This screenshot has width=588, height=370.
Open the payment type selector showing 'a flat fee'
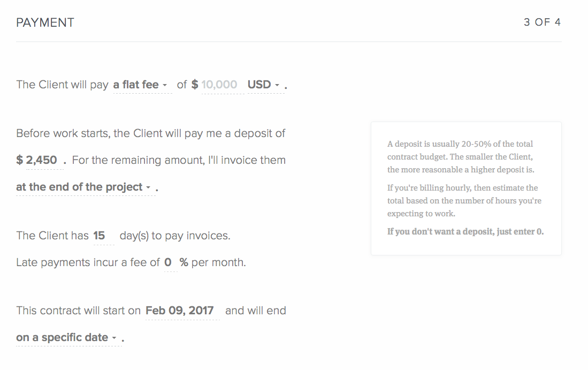click(141, 85)
